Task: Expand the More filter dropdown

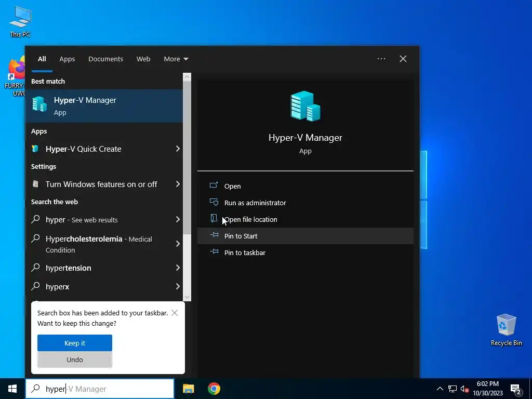Action: tap(176, 59)
